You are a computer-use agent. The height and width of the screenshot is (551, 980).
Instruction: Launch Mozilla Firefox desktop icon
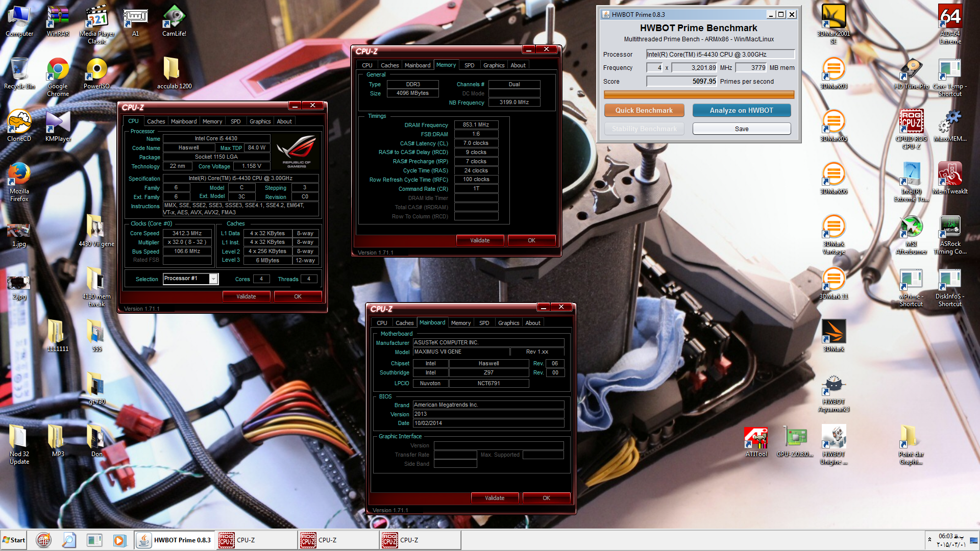tap(19, 182)
